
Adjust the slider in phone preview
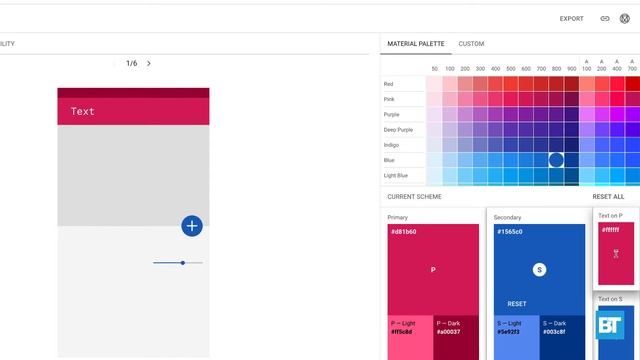178,263
